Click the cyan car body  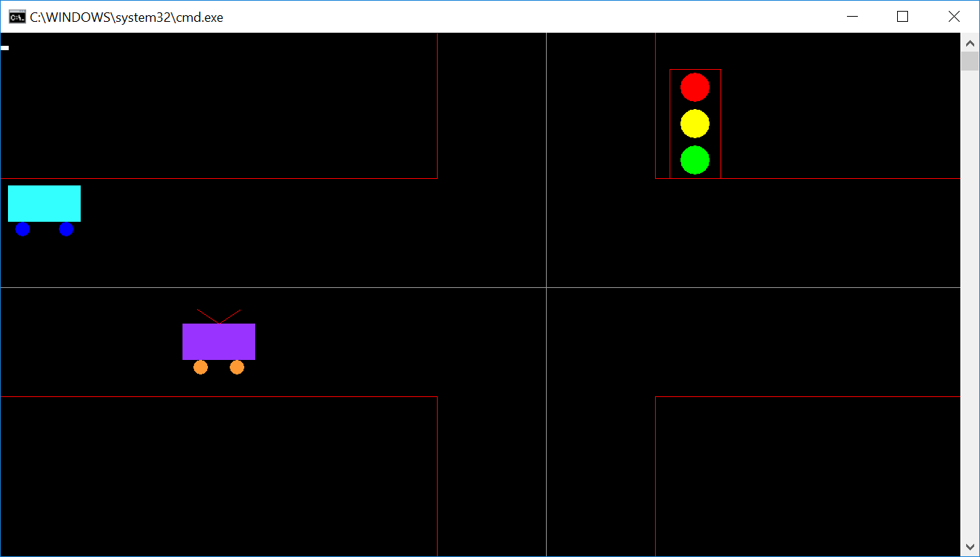[44, 203]
